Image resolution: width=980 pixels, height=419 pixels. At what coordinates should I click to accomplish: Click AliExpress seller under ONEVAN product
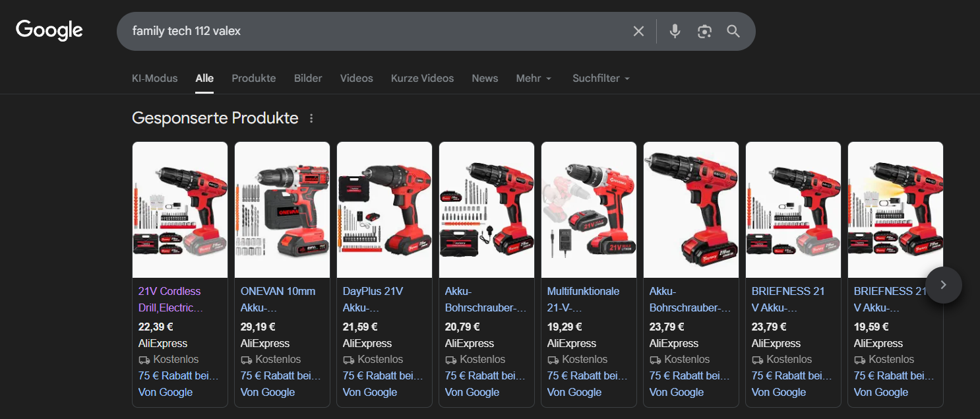click(265, 343)
